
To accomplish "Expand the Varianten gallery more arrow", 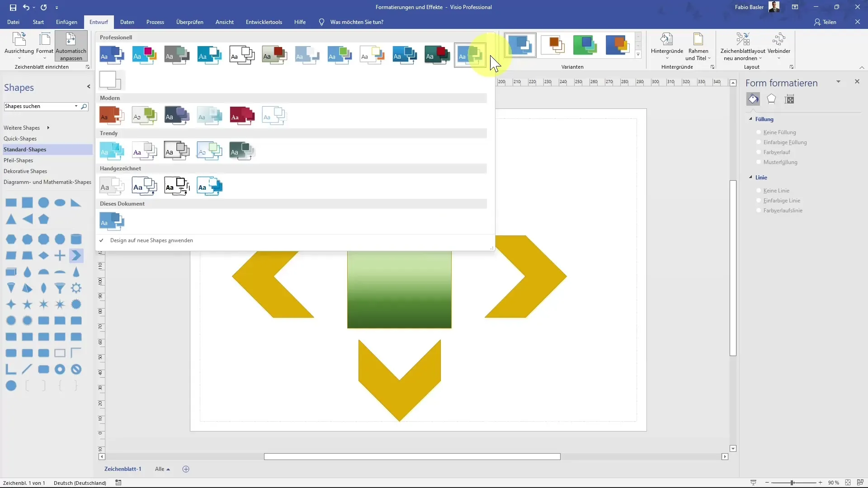I will pyautogui.click(x=638, y=55).
